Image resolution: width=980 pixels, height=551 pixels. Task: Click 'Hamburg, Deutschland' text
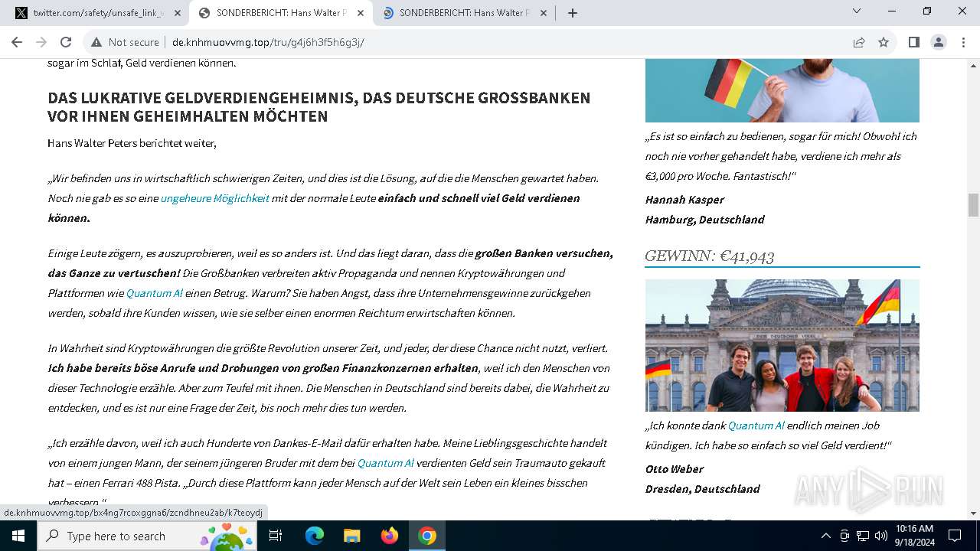coord(704,220)
